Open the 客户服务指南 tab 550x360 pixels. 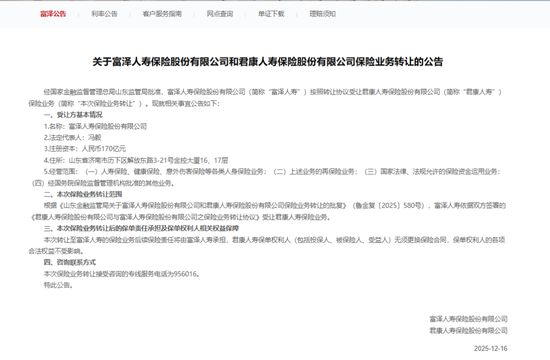(x=162, y=14)
